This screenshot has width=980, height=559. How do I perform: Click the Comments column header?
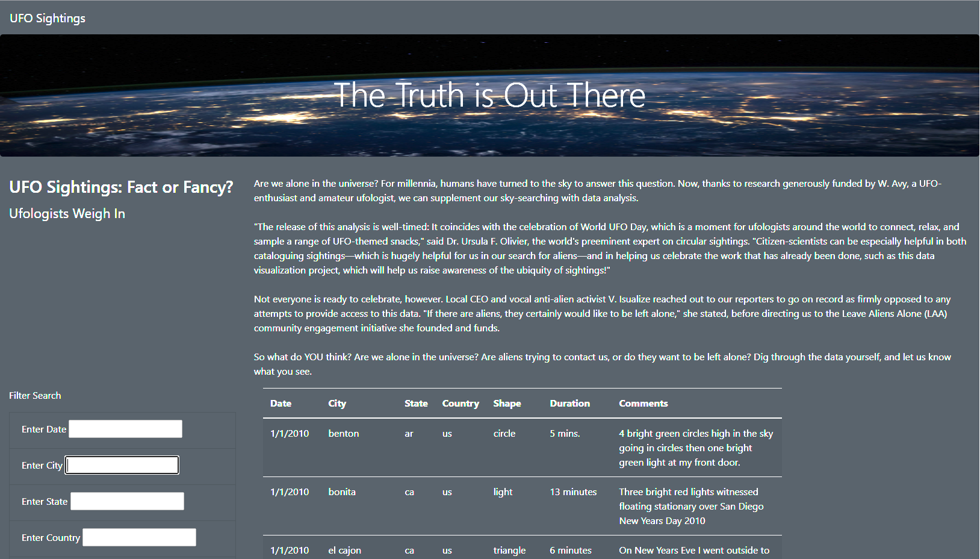tap(643, 403)
